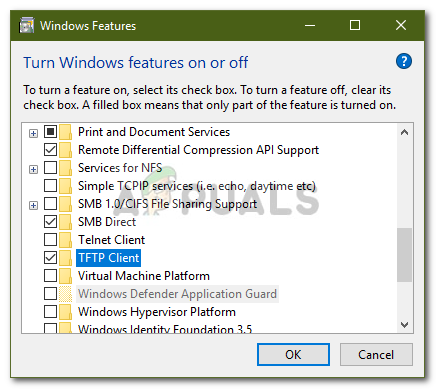Screen dimensions: 436x389
Task: Uncheck the TFTP Client checkbox
Action: 50,258
